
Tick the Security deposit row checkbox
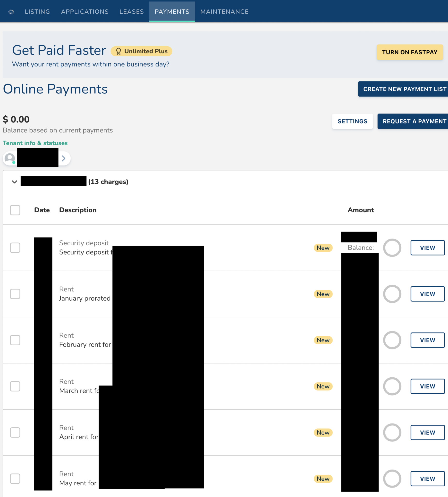point(15,248)
